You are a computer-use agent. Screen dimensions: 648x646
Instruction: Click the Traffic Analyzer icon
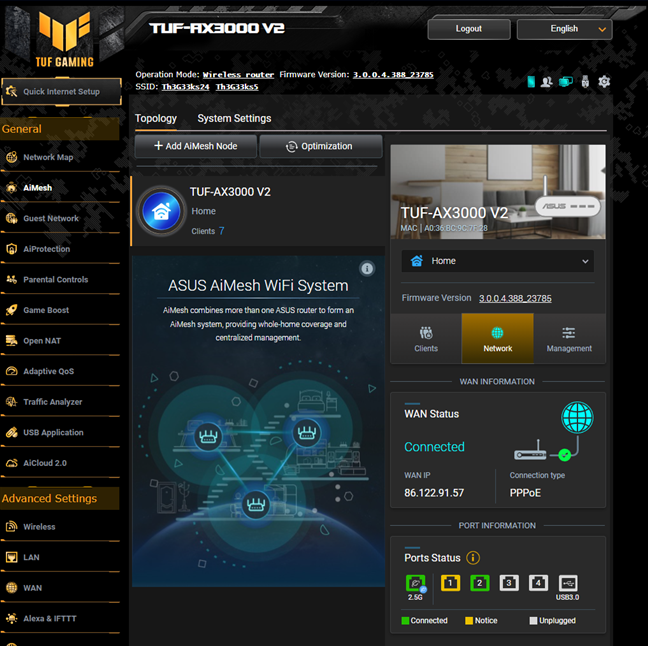click(x=12, y=402)
